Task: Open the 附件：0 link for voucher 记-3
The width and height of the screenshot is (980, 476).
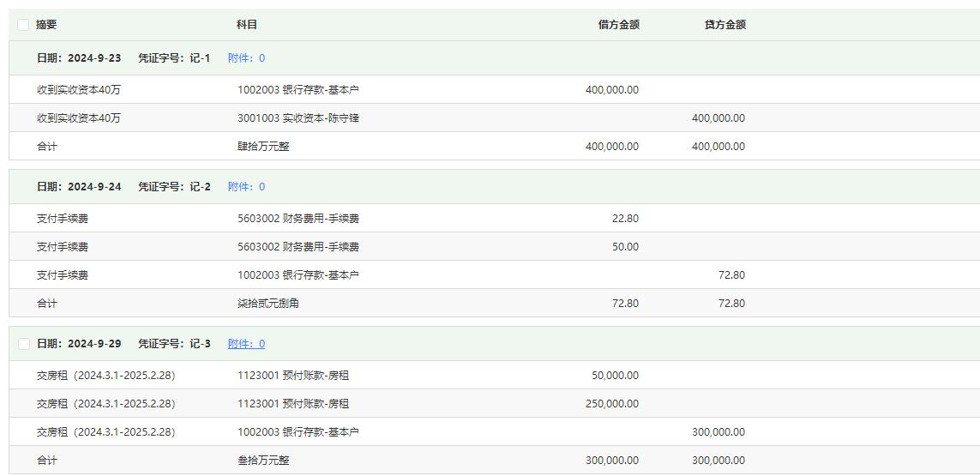Action: (246, 343)
